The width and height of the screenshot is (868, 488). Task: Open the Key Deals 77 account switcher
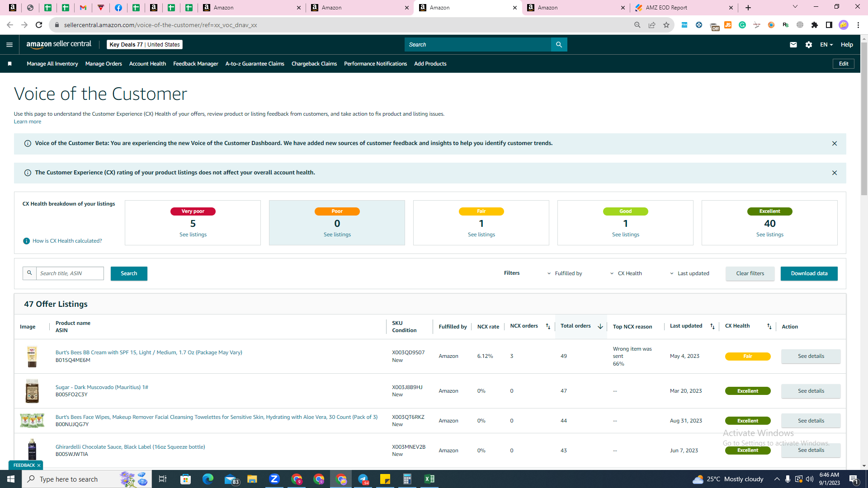coord(145,45)
